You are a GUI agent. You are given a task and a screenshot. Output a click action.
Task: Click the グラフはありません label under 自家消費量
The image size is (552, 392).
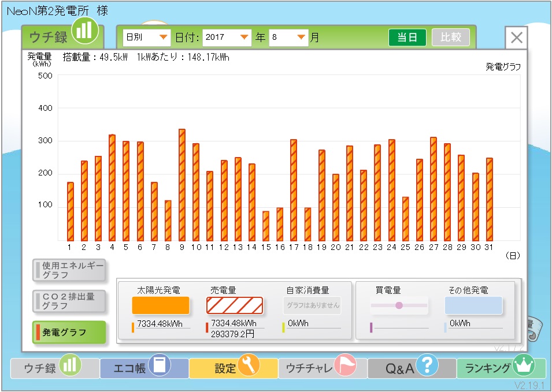313,305
